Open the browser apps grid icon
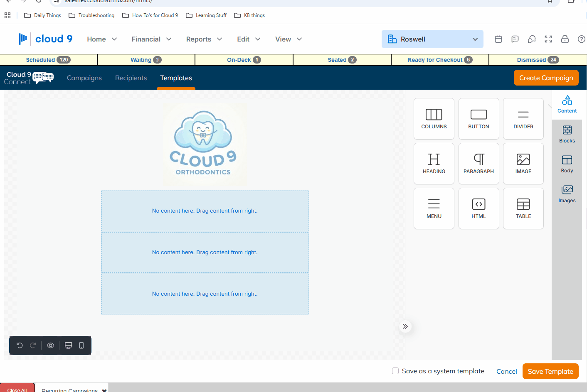This screenshot has height=392, width=587. tap(7, 15)
